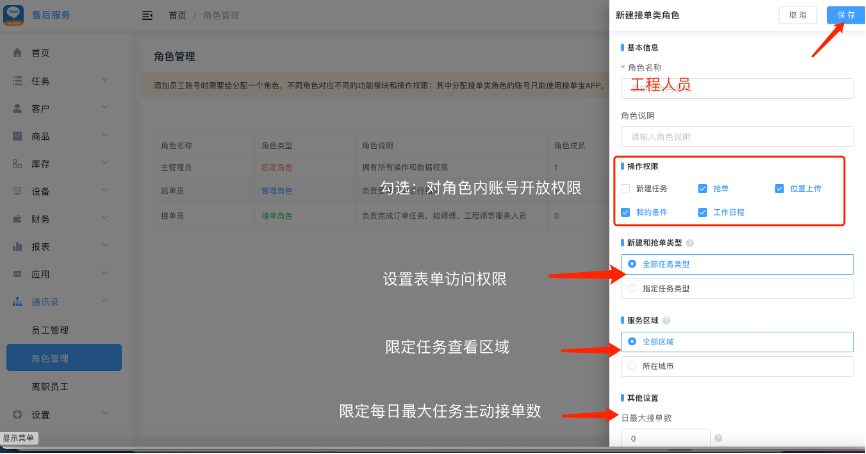
Task: Click the 财务 finance icon in sidebar
Action: click(17, 218)
